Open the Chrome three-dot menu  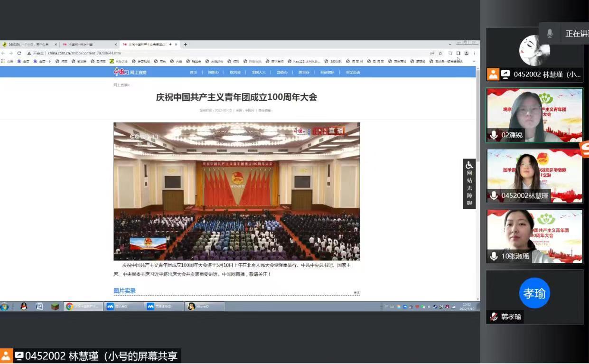475,53
